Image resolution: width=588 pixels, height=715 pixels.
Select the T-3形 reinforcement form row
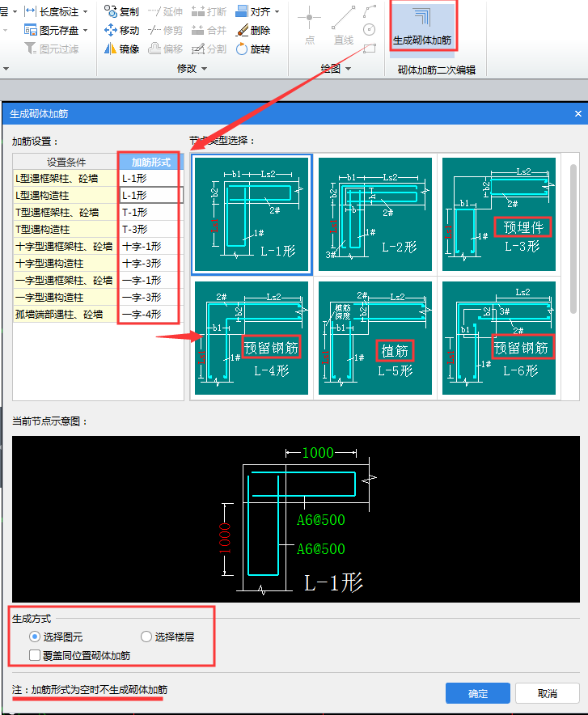[x=150, y=229]
